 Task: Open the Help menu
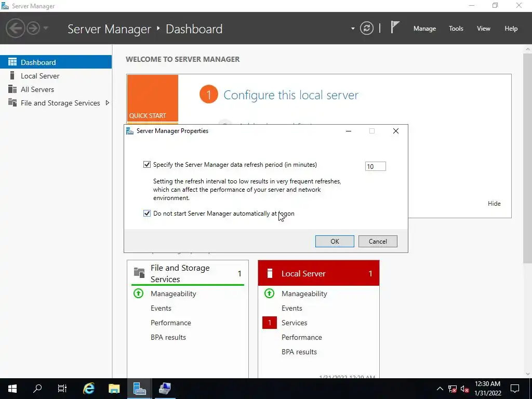pos(511,29)
